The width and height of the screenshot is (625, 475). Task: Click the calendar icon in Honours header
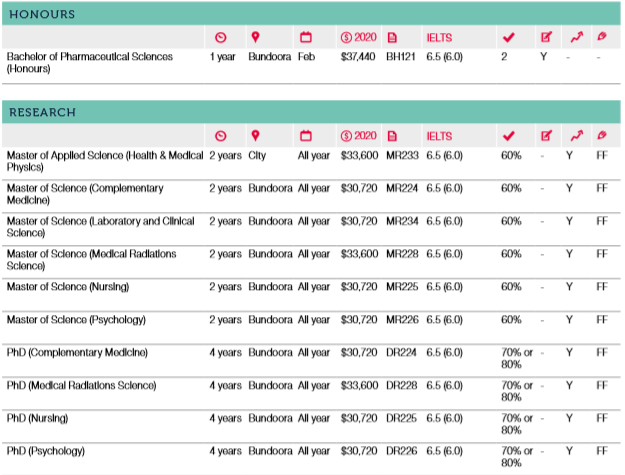pos(306,38)
